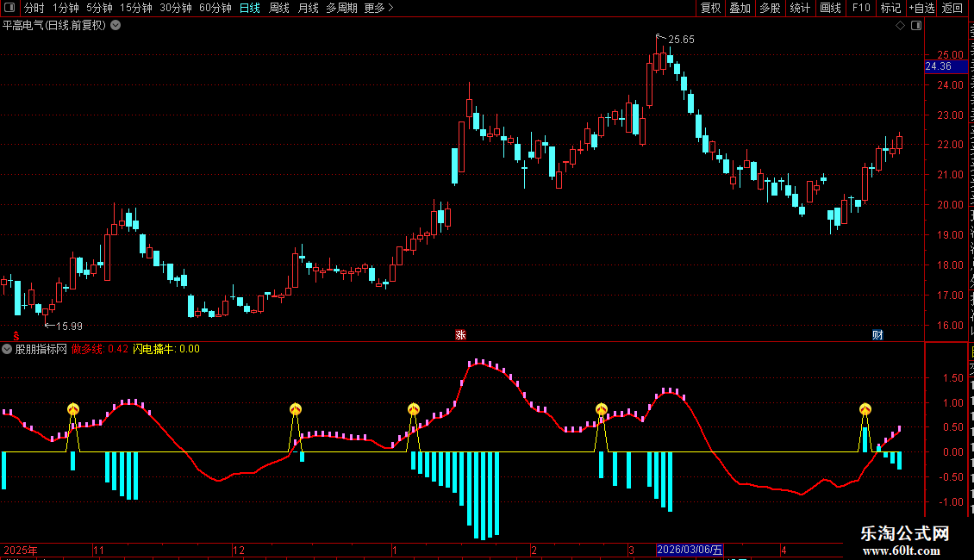
Task: Toggle the left sidebar panel icon
Action: coord(9,8)
